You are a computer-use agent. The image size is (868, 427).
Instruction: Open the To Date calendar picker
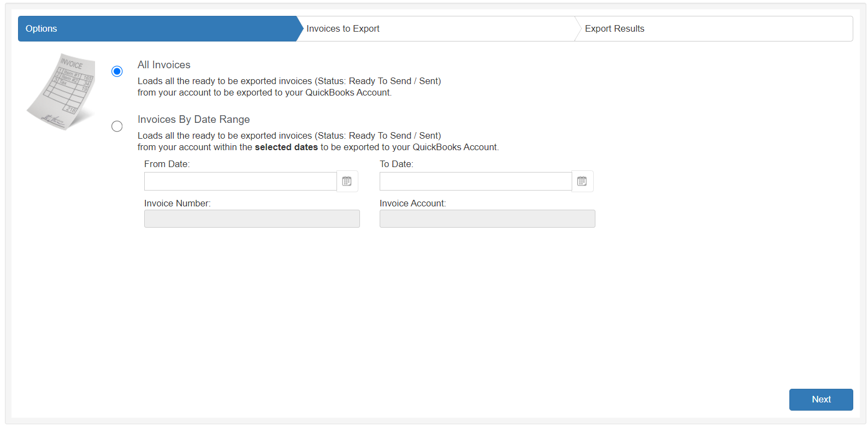[582, 181]
